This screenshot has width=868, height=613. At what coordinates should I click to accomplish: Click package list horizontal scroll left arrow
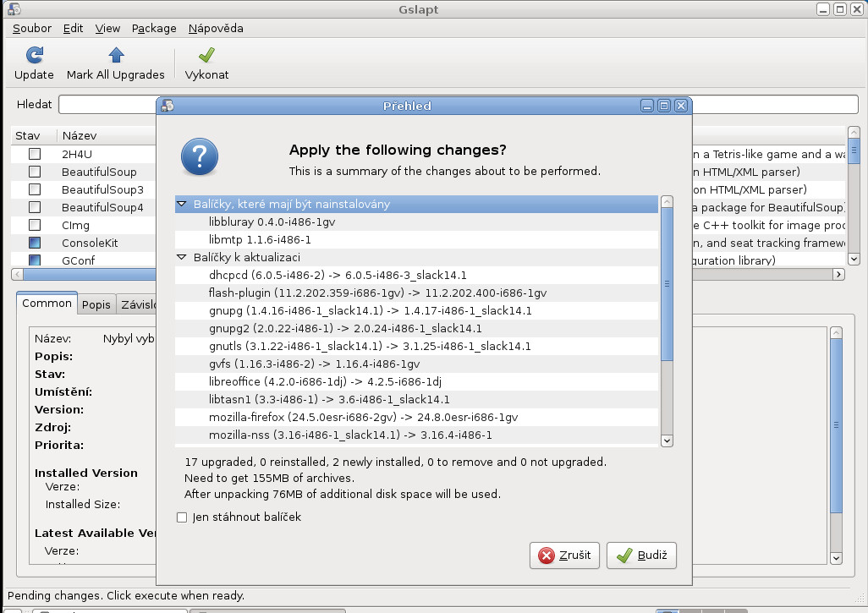point(17,275)
